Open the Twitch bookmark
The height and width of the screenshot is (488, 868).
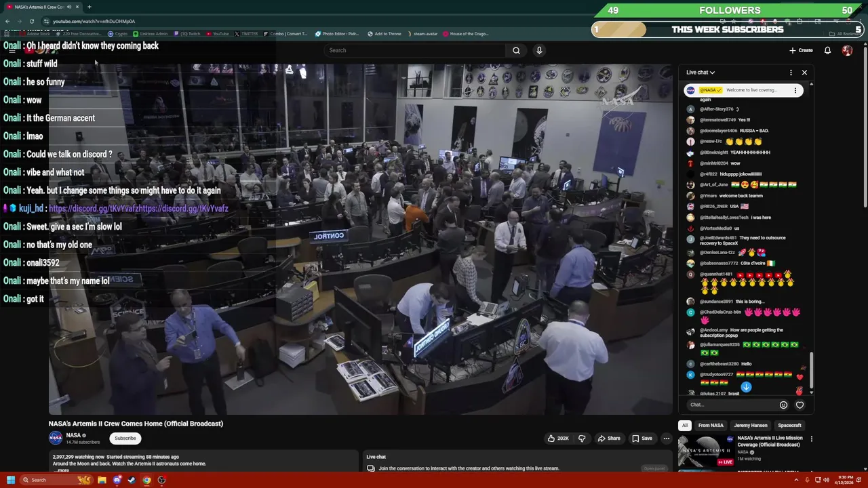point(186,34)
